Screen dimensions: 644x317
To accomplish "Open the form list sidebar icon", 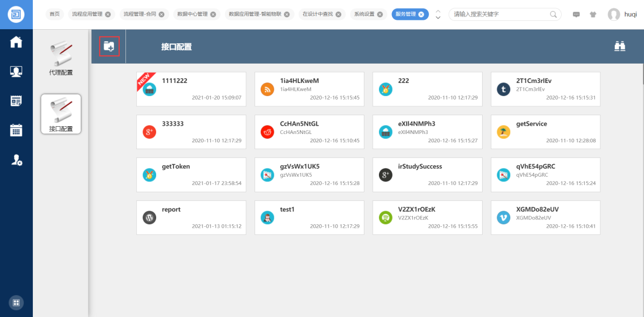I will pos(16,101).
